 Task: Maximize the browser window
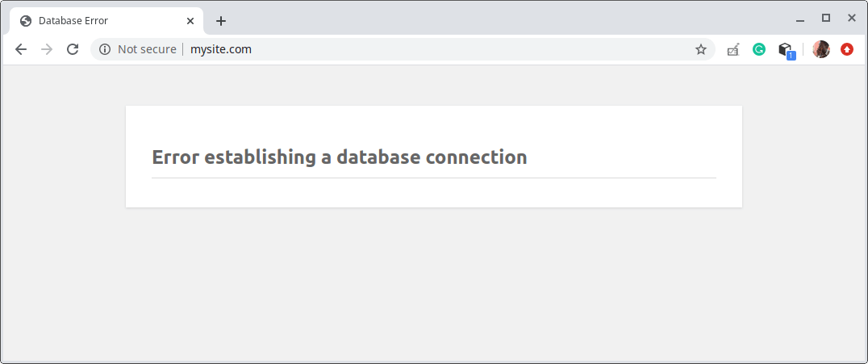pyautogui.click(x=826, y=18)
